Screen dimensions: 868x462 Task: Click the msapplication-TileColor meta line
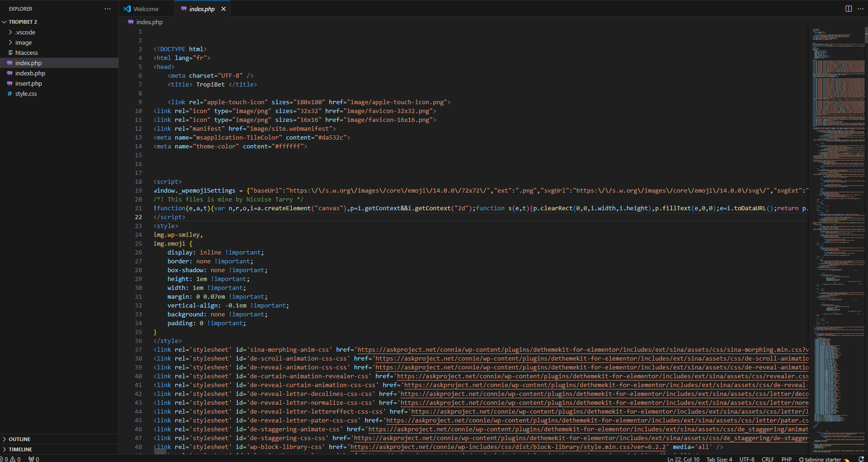tap(252, 137)
